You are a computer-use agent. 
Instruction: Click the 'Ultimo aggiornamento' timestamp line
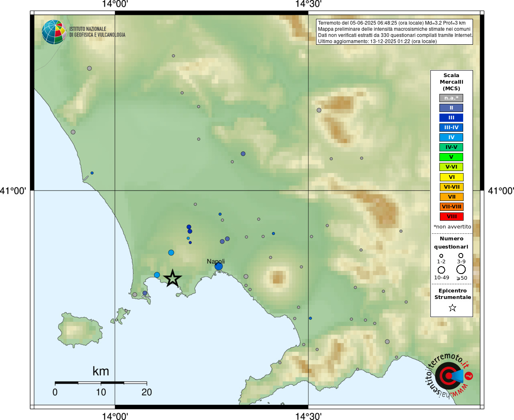click(x=378, y=41)
